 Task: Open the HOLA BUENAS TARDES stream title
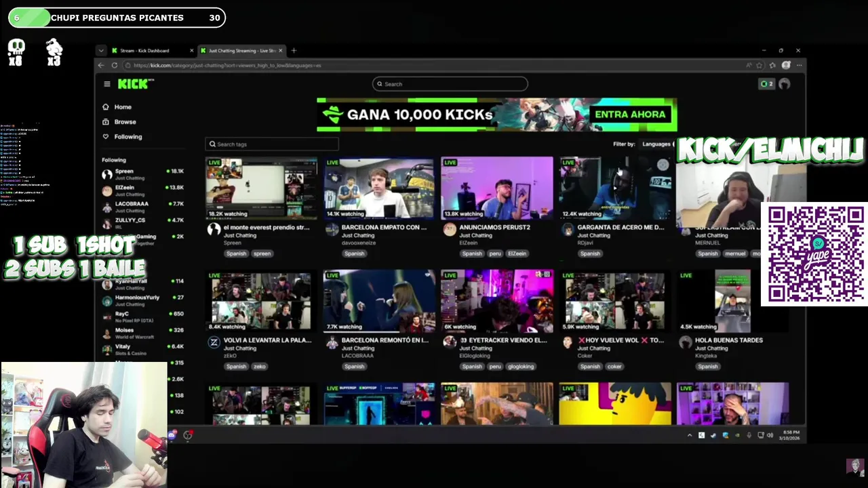click(x=728, y=340)
